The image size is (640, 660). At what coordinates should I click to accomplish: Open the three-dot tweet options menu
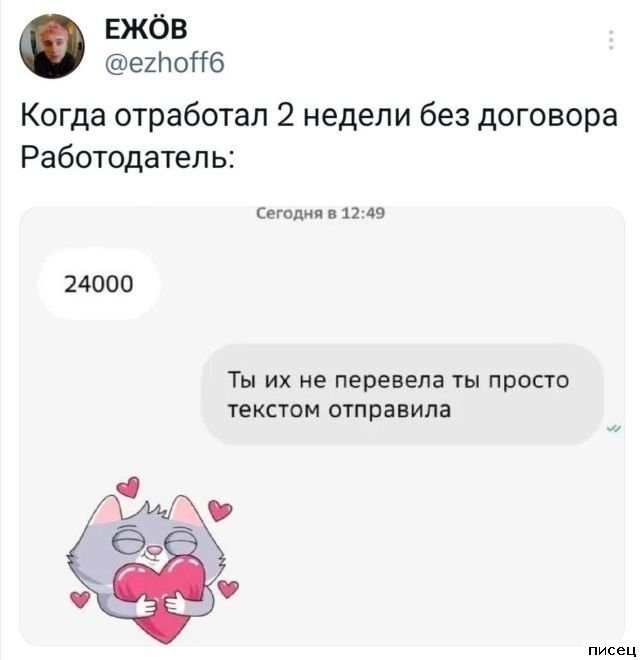[611, 40]
